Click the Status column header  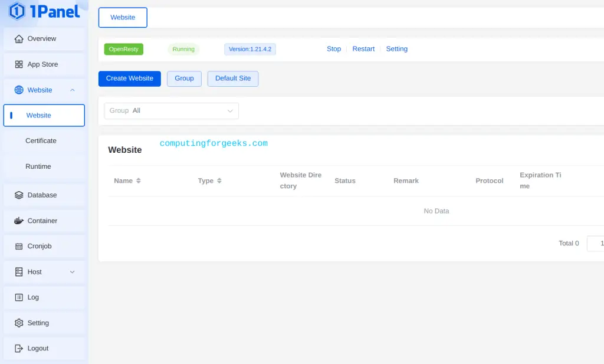tap(344, 181)
